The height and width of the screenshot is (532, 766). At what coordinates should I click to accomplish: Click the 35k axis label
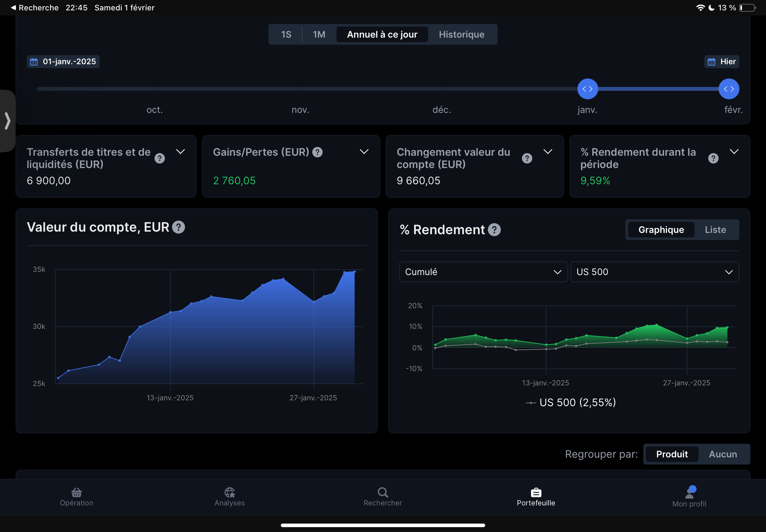[x=39, y=269]
